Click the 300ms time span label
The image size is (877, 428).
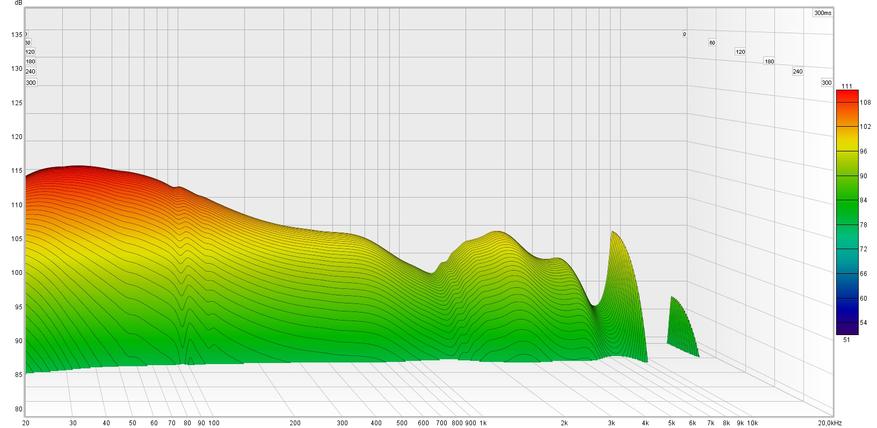[x=821, y=14]
